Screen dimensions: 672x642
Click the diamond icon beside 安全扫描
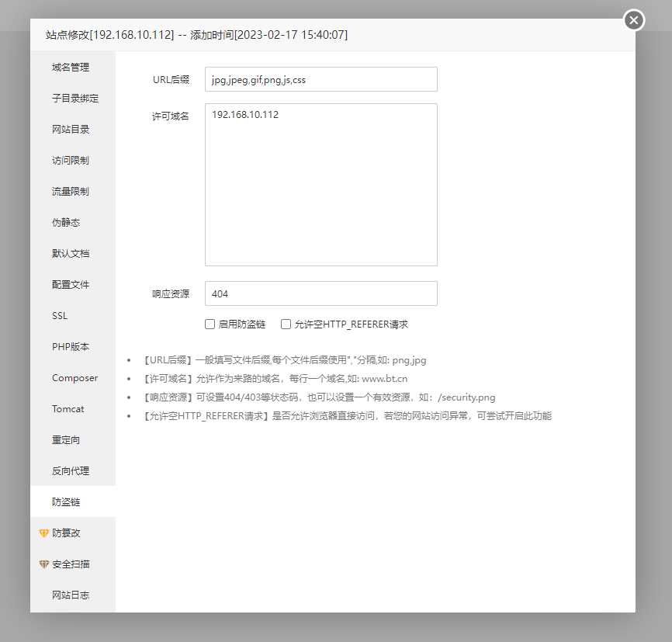point(44,564)
